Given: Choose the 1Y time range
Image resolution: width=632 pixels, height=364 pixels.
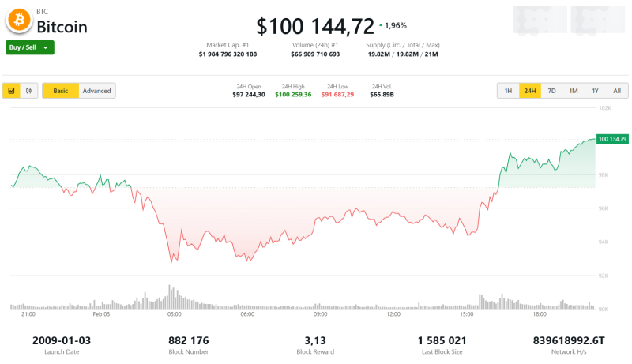Looking at the screenshot, I should pos(595,91).
